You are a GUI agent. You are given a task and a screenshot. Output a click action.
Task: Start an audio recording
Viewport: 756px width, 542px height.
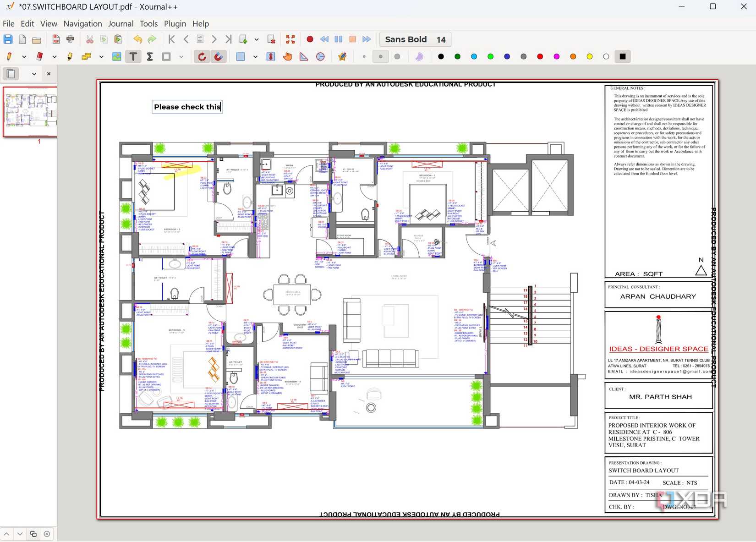[310, 39]
